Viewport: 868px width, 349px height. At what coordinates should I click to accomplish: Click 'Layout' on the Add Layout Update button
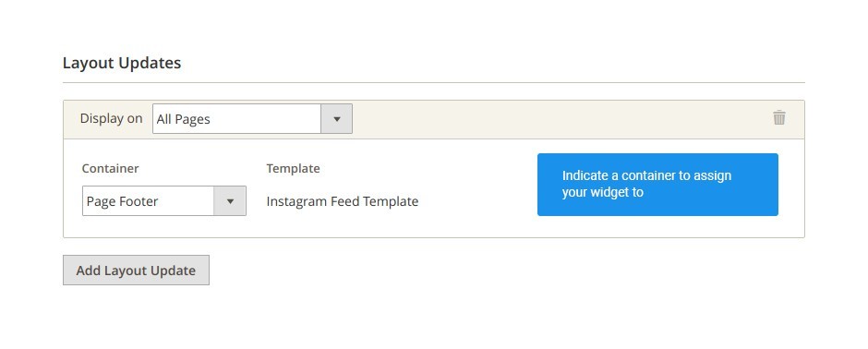pos(127,271)
